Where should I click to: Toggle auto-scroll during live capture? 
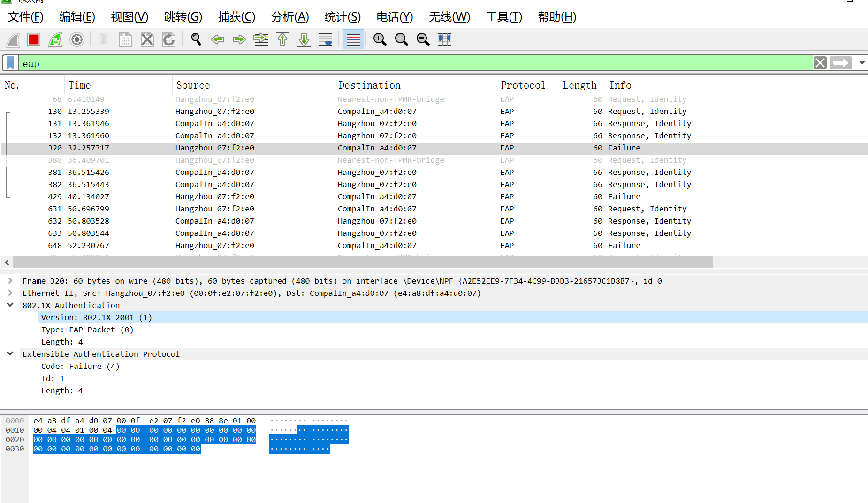pyautogui.click(x=326, y=39)
